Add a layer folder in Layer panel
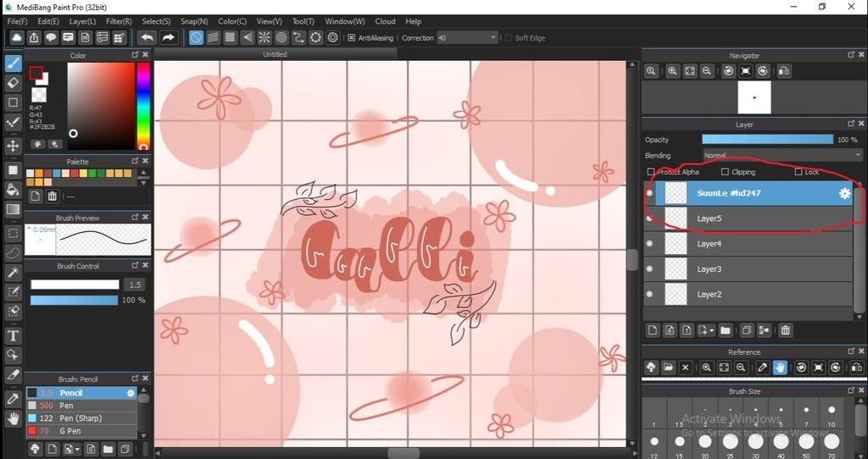Screen dimensions: 868x459 click(x=726, y=330)
